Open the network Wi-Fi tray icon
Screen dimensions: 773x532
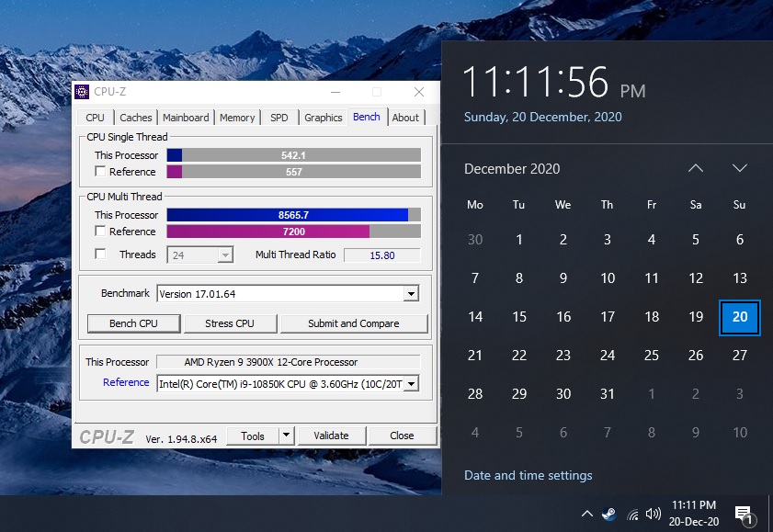(x=632, y=515)
